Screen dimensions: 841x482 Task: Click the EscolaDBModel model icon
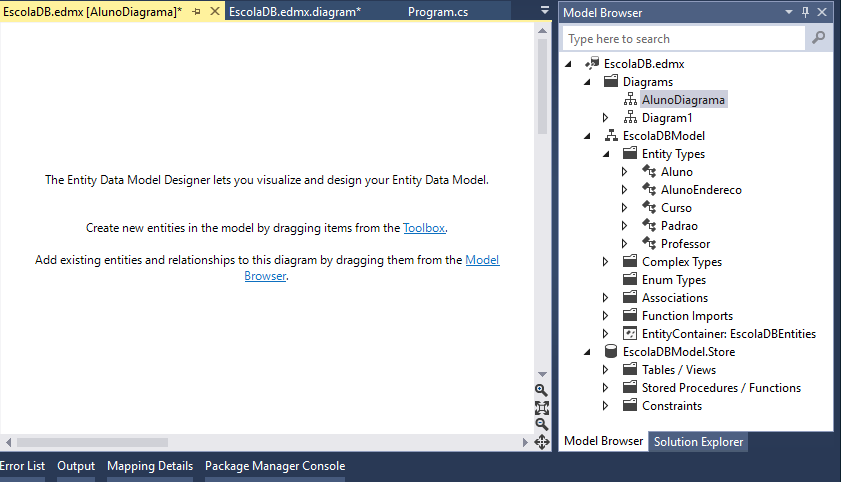coord(611,135)
